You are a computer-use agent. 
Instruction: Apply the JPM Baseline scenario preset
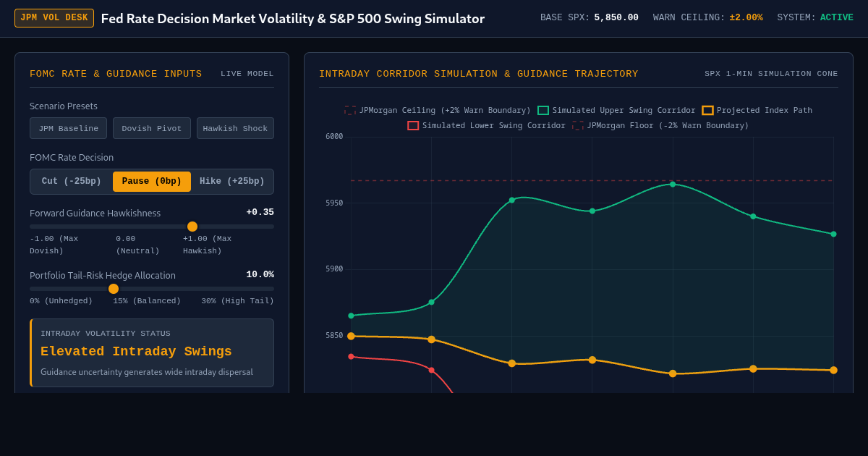pyautogui.click(x=68, y=128)
